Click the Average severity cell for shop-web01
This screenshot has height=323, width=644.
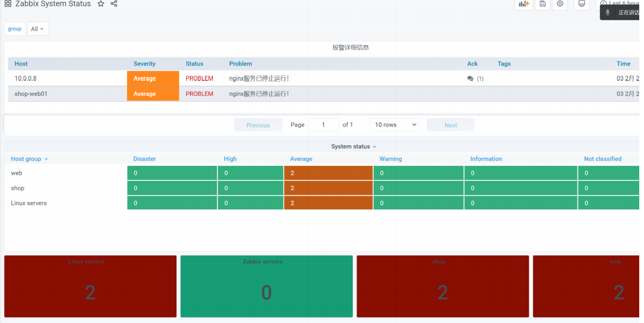click(153, 94)
